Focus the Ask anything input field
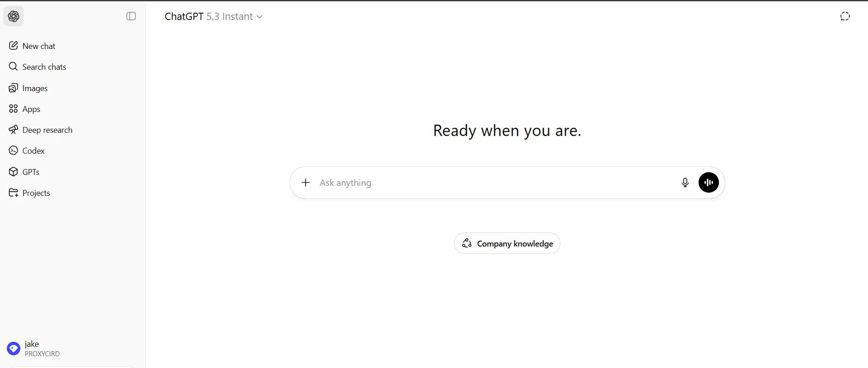The height and width of the screenshot is (368, 868). 495,183
